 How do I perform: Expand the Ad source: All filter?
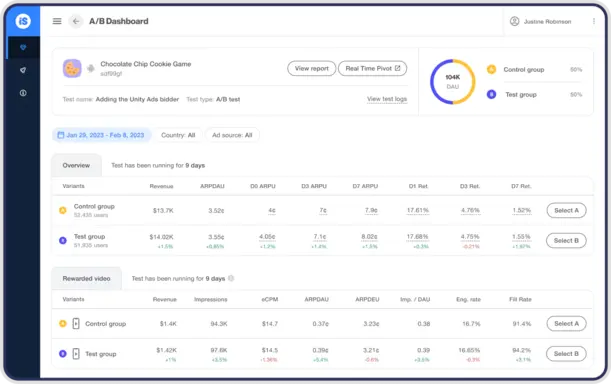pos(232,135)
